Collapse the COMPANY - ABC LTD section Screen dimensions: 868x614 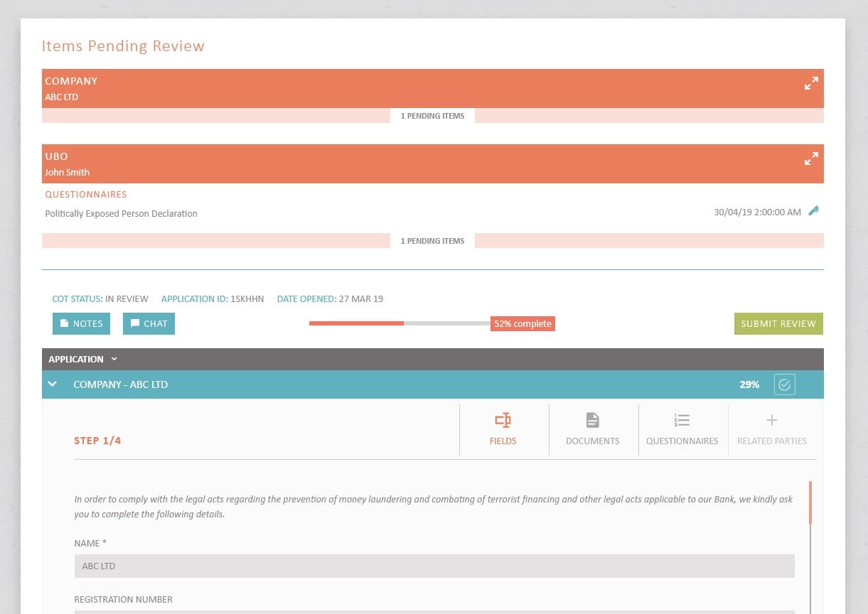pyautogui.click(x=52, y=384)
